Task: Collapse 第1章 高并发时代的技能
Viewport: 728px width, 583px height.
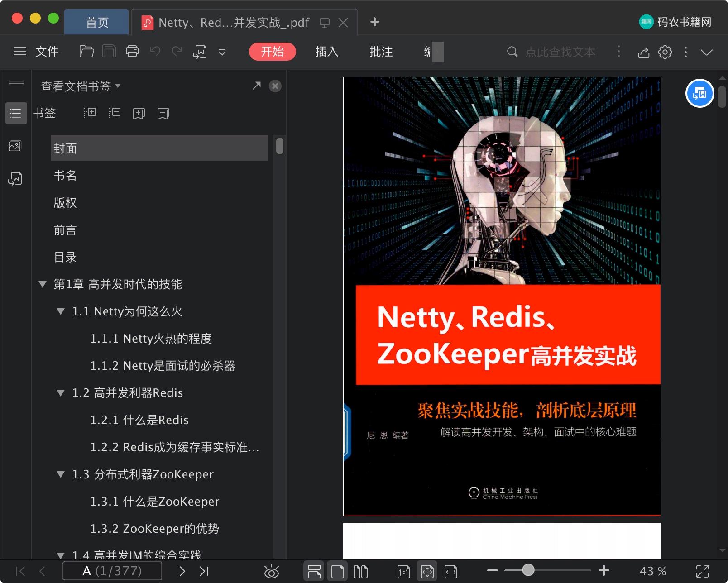Action: pos(43,284)
